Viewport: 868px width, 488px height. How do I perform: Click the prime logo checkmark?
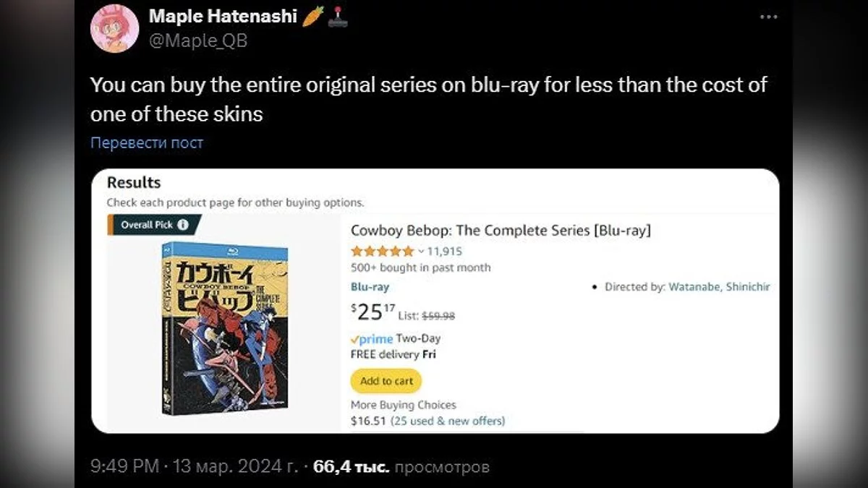pos(355,339)
